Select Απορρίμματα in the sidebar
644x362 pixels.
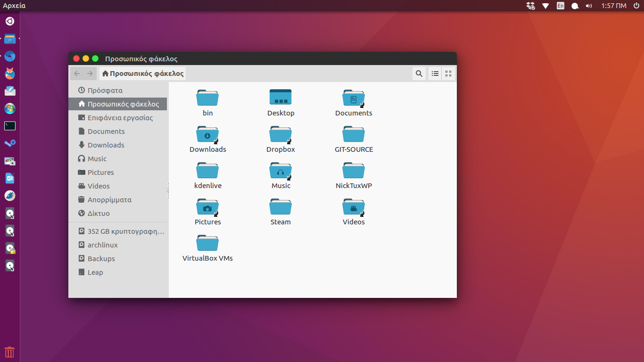pyautogui.click(x=109, y=199)
